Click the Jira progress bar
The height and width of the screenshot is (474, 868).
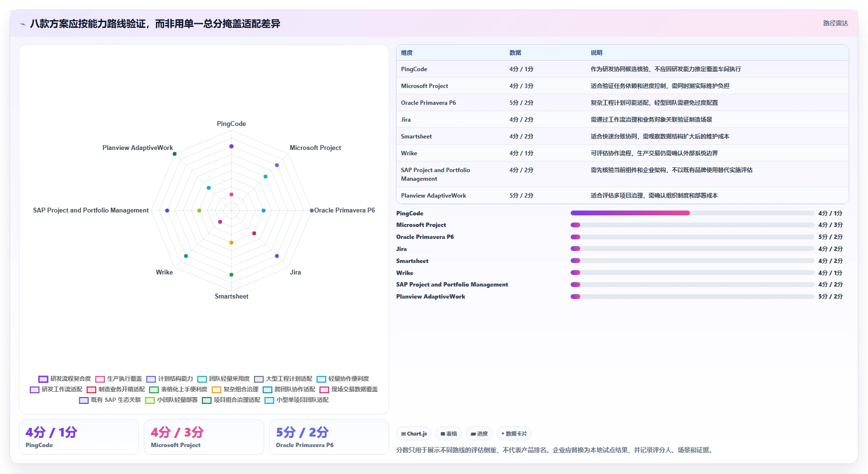[x=692, y=249]
